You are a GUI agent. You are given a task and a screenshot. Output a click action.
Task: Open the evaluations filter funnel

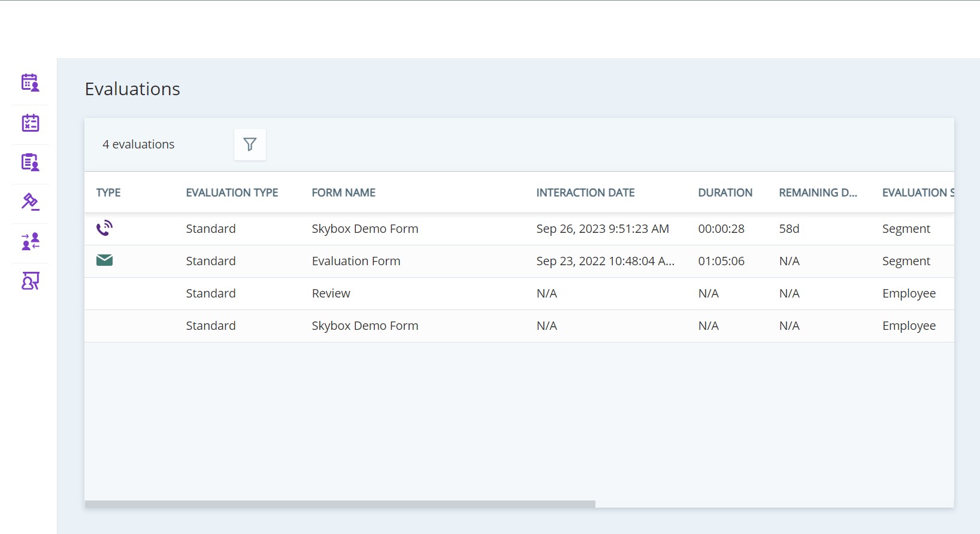click(x=250, y=144)
